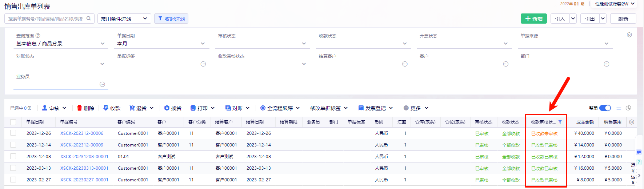The width and height of the screenshot is (644, 189).
Task: Click the help question side icon
Action: 639,162
